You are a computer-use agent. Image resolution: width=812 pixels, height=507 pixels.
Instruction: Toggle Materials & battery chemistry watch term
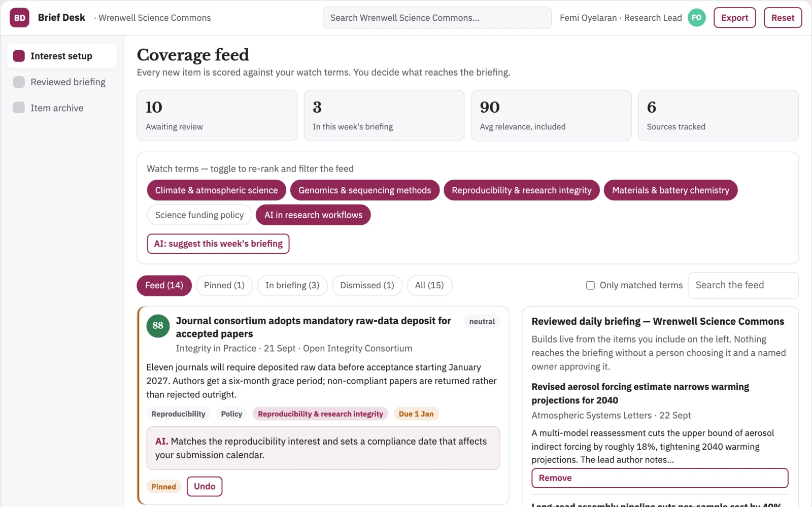(670, 190)
